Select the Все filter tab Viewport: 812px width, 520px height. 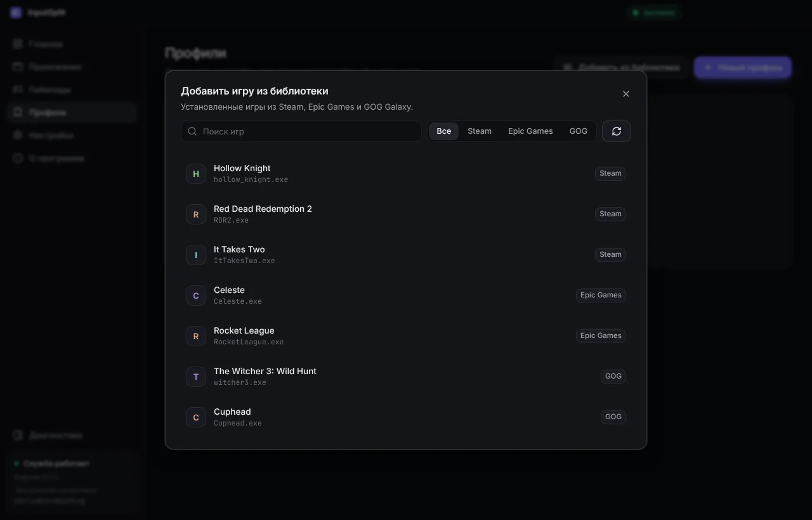444,131
